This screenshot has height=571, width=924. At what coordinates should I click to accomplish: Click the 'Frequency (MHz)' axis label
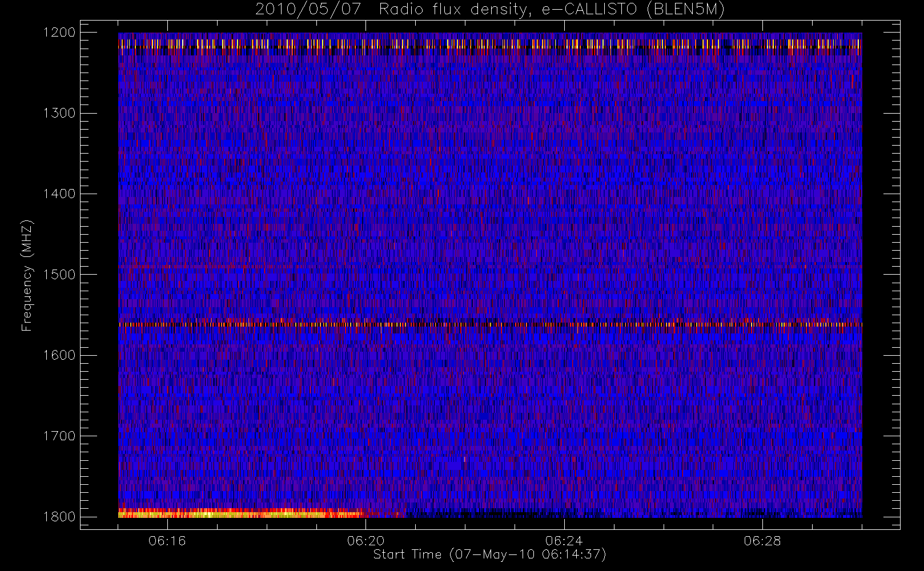pyautogui.click(x=27, y=275)
